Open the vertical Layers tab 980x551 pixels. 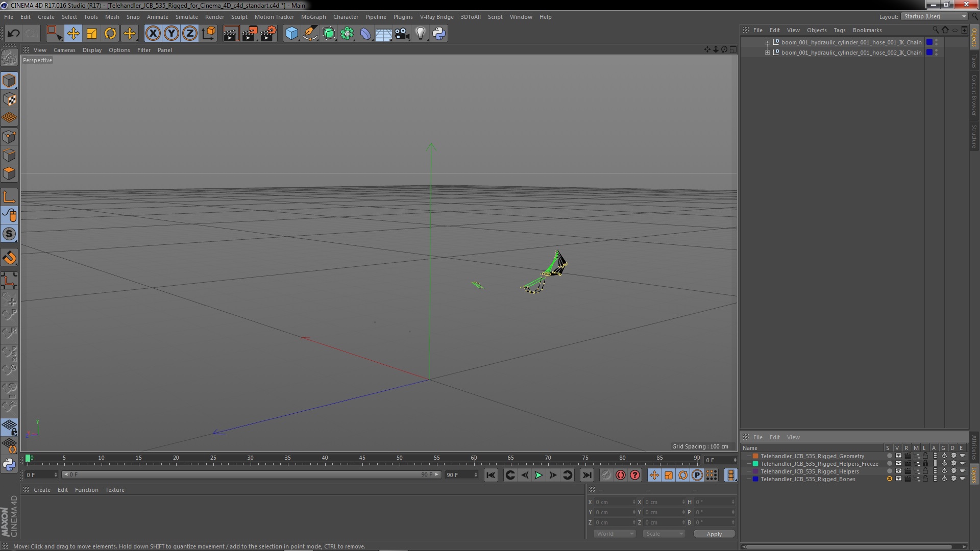tap(974, 475)
